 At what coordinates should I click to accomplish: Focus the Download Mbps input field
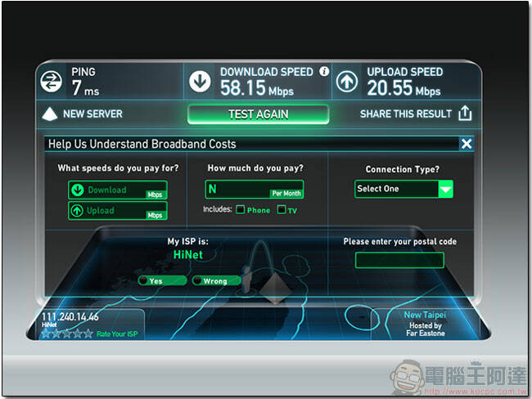coord(118,190)
